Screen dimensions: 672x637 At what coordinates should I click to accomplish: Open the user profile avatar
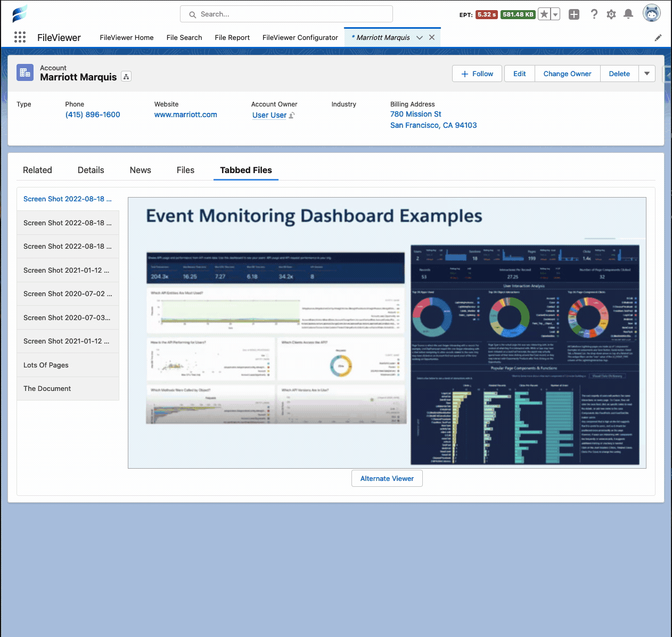(651, 13)
